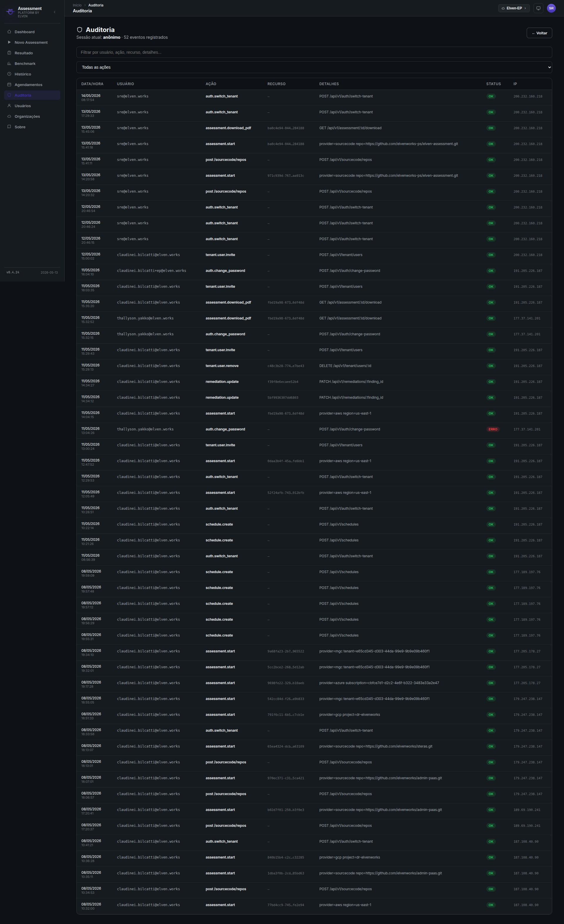Open Benchmark via its bar-chart icon
This screenshot has width=564, height=924.
coord(9,63)
